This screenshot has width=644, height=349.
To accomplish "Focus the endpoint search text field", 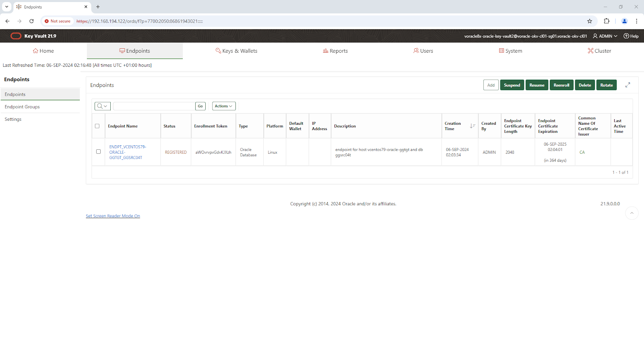I will tap(154, 106).
